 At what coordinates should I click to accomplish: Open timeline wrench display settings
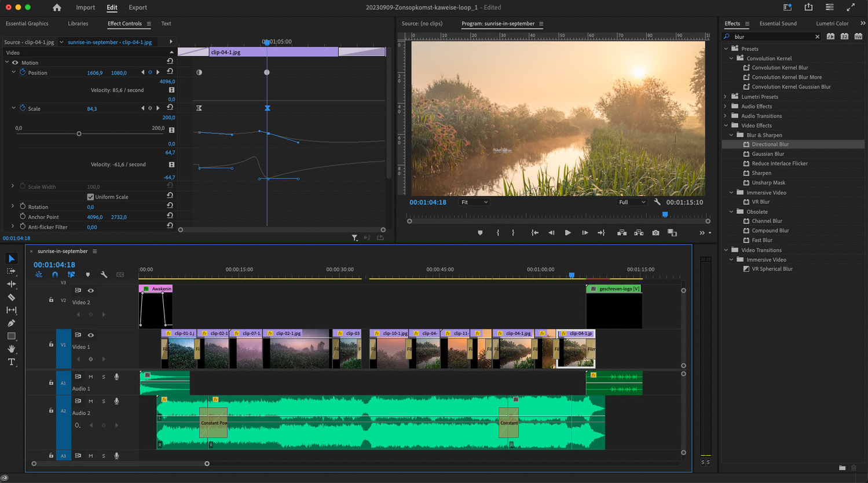click(x=104, y=275)
